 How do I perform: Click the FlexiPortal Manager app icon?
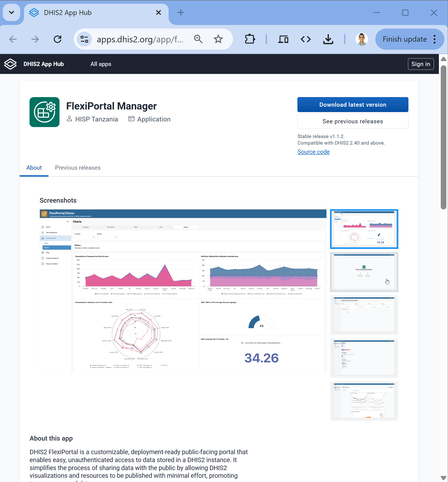click(44, 112)
